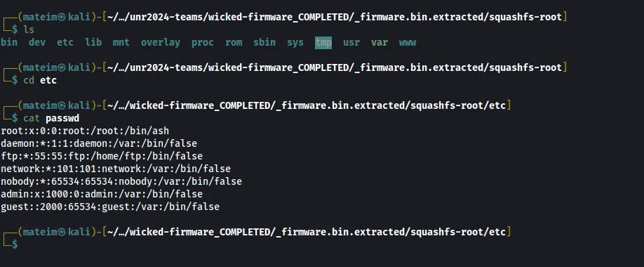Click the www directory name
Viewport: 644px width, 267px height.
tap(408, 42)
